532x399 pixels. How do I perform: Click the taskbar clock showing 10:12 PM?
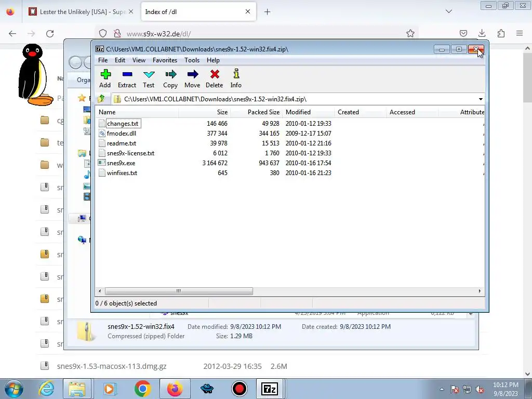click(506, 389)
